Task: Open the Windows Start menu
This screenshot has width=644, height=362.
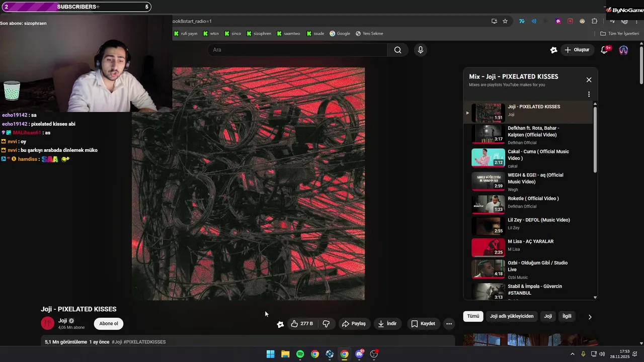Action: 270,354
